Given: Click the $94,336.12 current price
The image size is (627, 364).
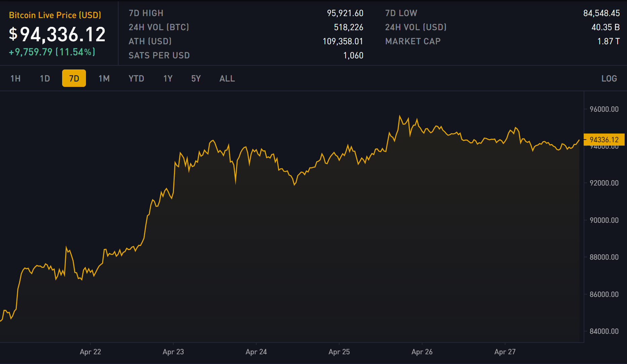Looking at the screenshot, I should (57, 34).
